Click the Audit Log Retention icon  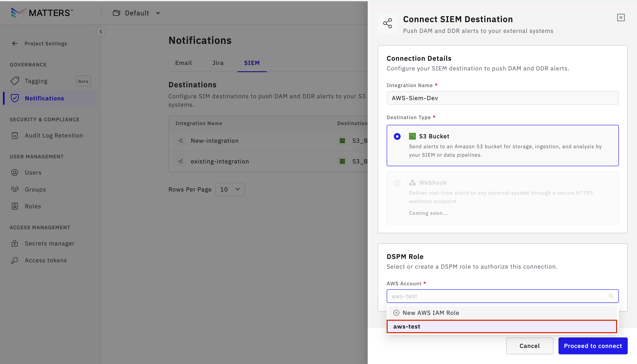(15, 136)
